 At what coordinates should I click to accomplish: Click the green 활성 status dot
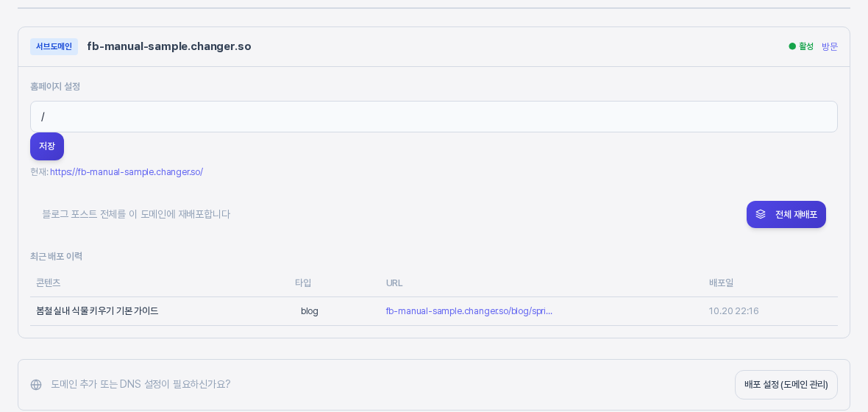pos(792,46)
